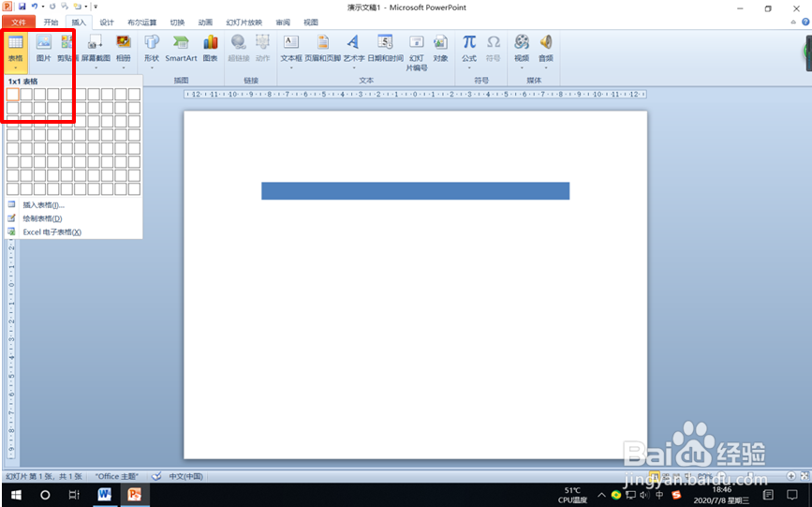
Task: Open 页眉和页脚 (Header and Footer)
Action: coord(322,48)
